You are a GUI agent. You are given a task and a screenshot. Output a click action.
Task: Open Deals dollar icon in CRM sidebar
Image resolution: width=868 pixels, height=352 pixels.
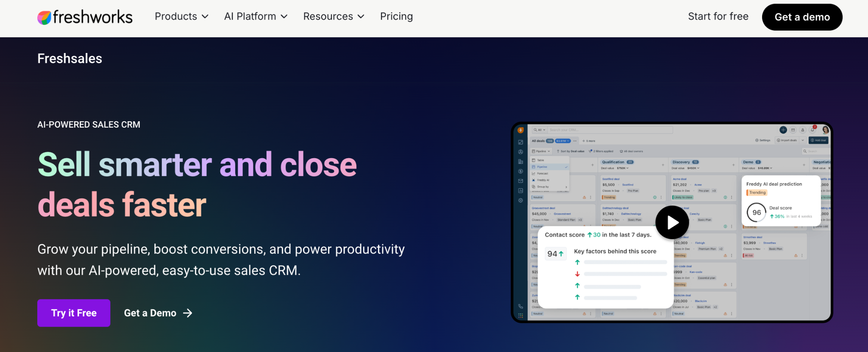point(520,171)
